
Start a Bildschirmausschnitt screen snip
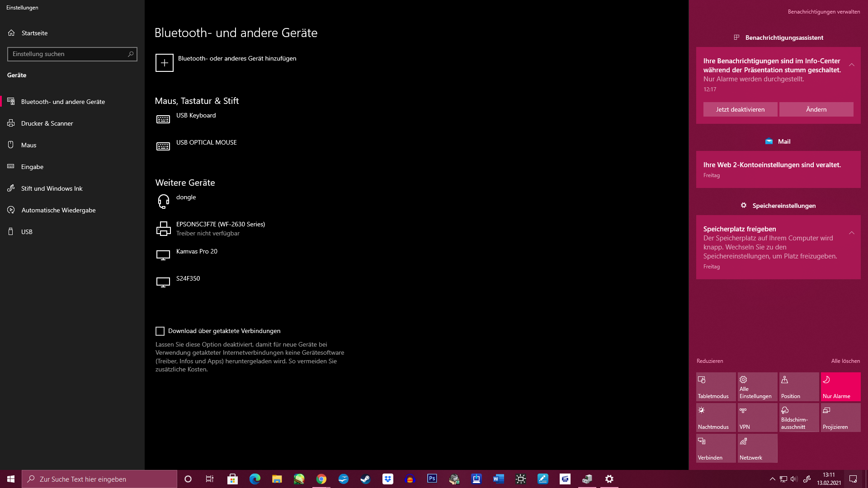[x=799, y=417]
